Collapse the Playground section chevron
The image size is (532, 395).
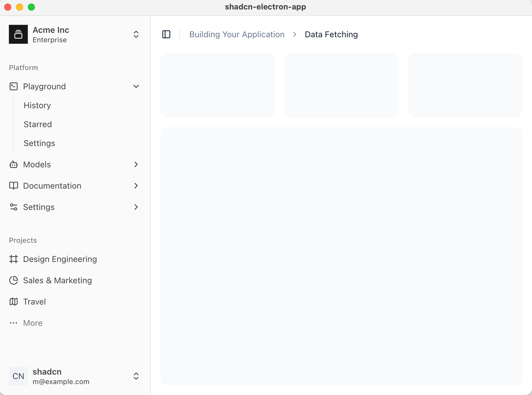[136, 86]
